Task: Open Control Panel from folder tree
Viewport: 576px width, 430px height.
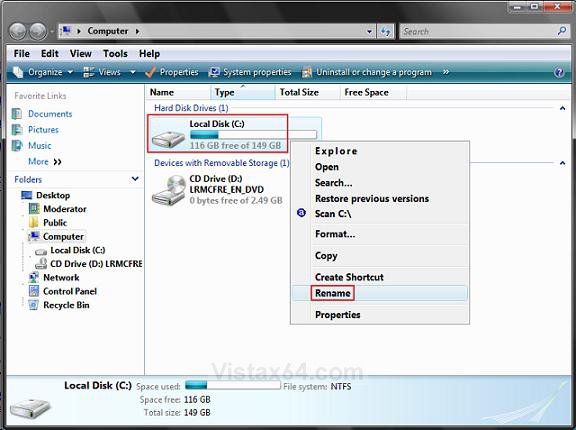Action: (x=63, y=291)
